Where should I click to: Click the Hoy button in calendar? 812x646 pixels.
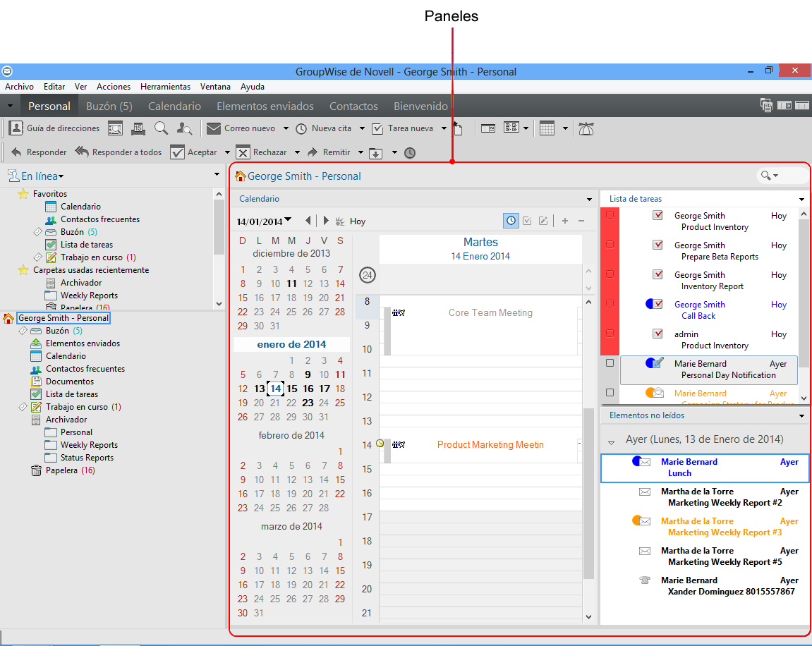pyautogui.click(x=357, y=221)
